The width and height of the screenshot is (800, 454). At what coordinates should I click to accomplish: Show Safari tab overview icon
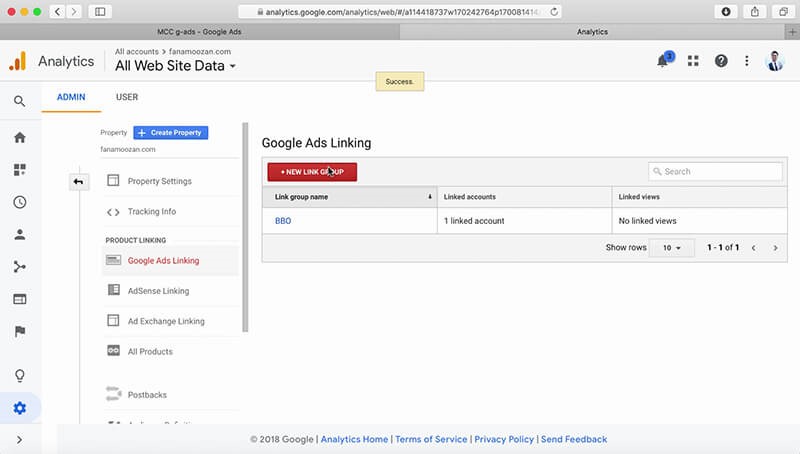pos(783,12)
